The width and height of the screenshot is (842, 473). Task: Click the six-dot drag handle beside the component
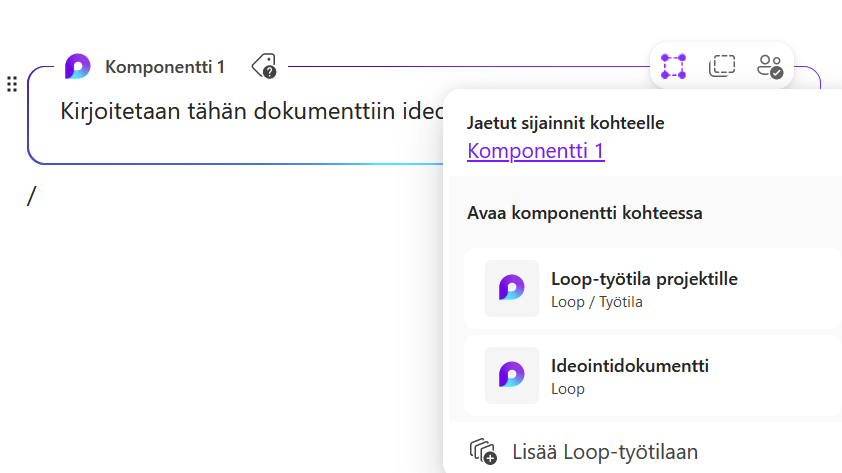pyautogui.click(x=12, y=84)
